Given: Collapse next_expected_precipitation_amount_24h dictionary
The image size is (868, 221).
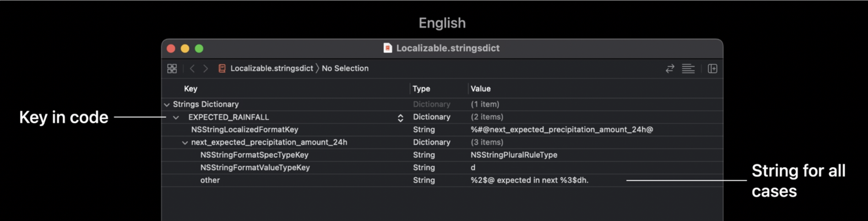Looking at the screenshot, I should tap(185, 143).
